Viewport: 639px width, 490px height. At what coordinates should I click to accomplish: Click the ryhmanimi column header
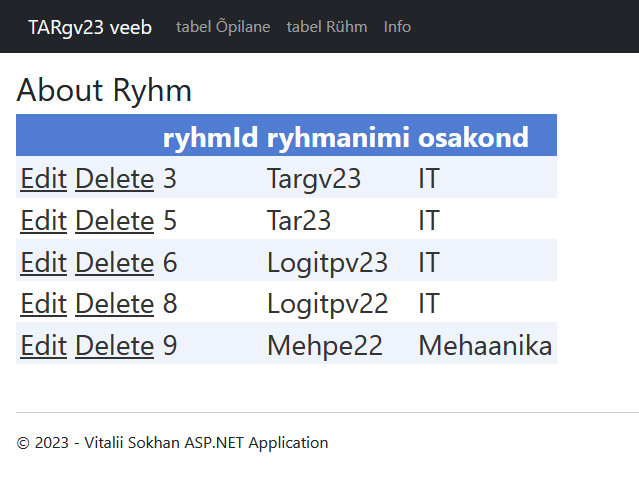click(x=338, y=137)
